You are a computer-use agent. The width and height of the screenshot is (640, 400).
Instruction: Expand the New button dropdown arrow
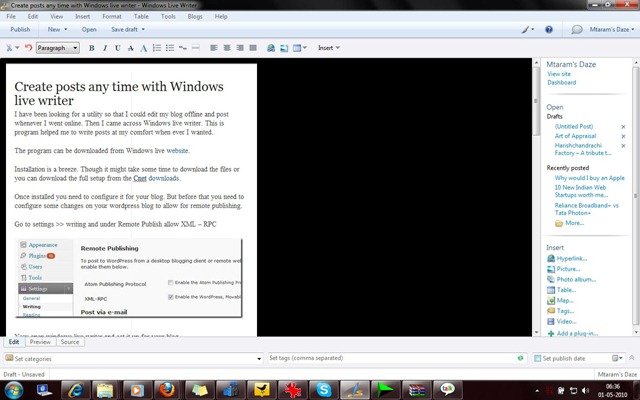pyautogui.click(x=65, y=29)
